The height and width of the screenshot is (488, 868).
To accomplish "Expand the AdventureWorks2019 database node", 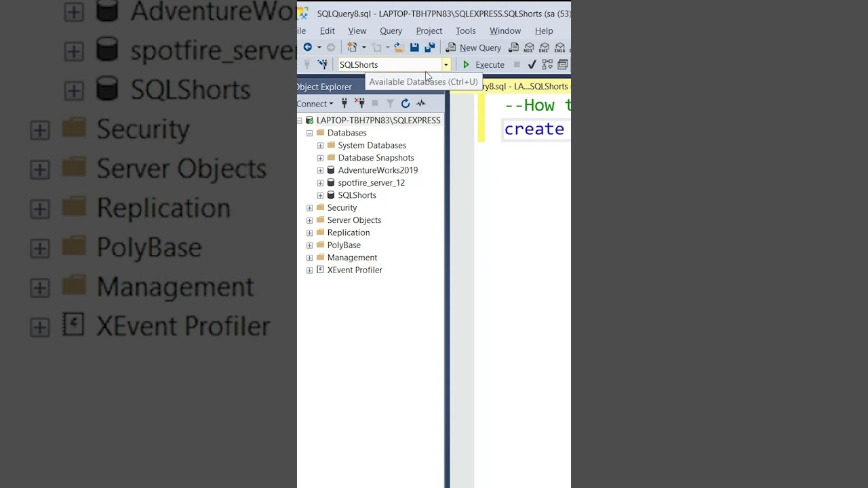I will [320, 170].
